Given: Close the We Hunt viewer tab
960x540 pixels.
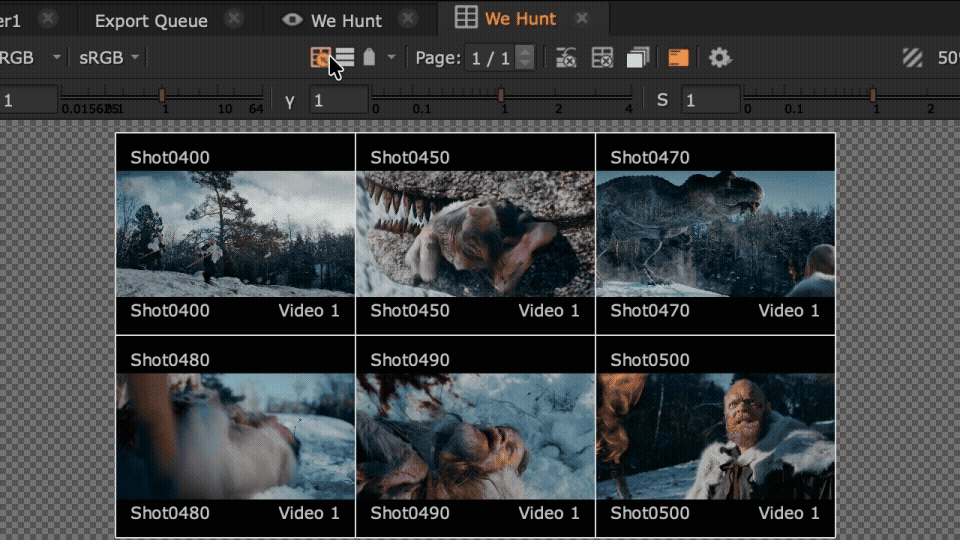Looking at the screenshot, I should click(x=408, y=19).
